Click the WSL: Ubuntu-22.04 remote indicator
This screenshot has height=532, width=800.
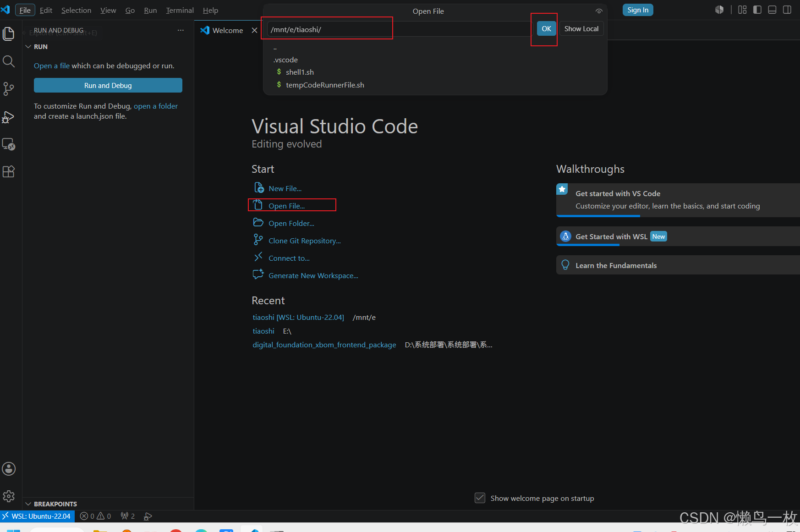[38, 516]
